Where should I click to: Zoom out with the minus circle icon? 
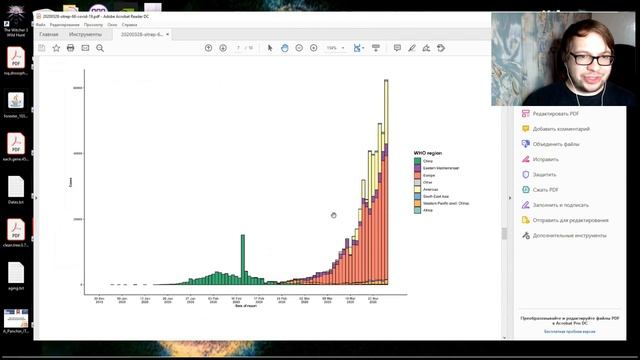tap(299, 48)
